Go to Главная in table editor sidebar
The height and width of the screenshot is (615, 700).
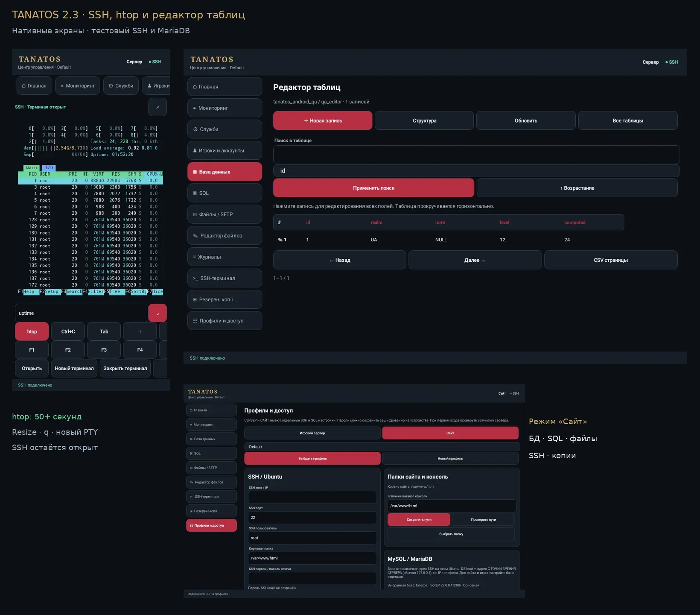pos(225,87)
